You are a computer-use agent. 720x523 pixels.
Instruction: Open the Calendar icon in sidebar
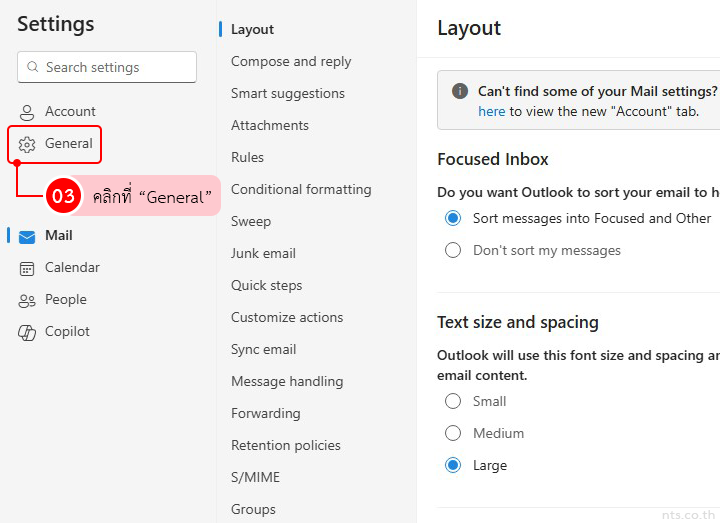pyautogui.click(x=27, y=268)
